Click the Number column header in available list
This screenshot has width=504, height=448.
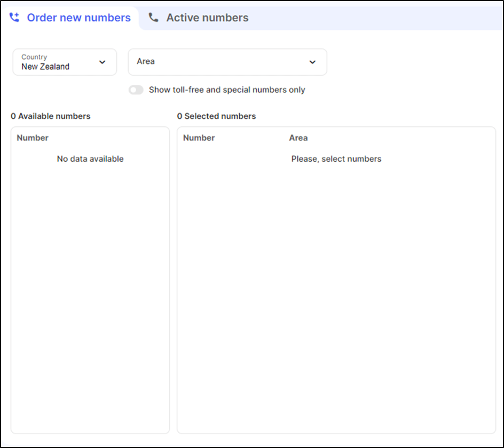(33, 138)
